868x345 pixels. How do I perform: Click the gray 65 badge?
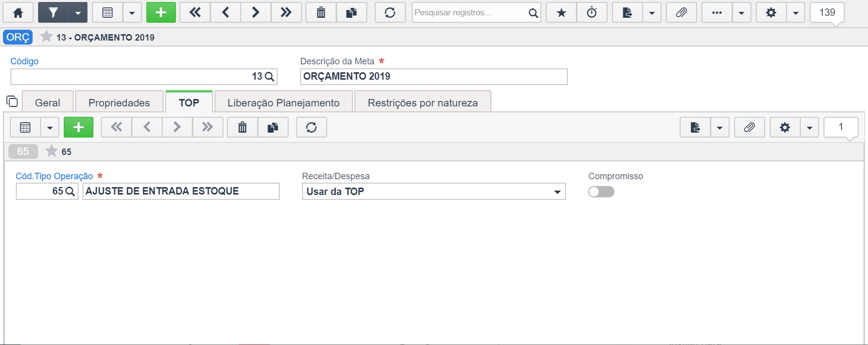click(23, 151)
